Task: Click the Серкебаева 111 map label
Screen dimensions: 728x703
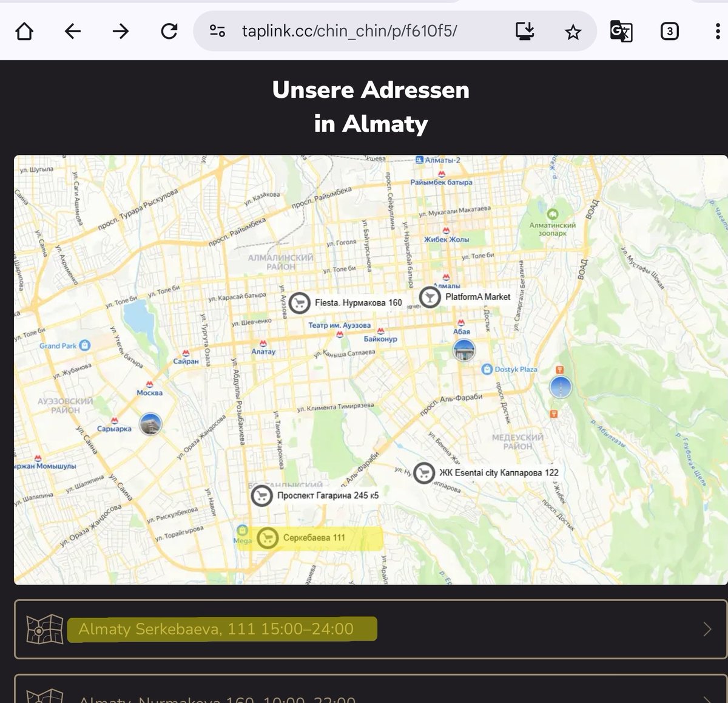Action: point(314,537)
